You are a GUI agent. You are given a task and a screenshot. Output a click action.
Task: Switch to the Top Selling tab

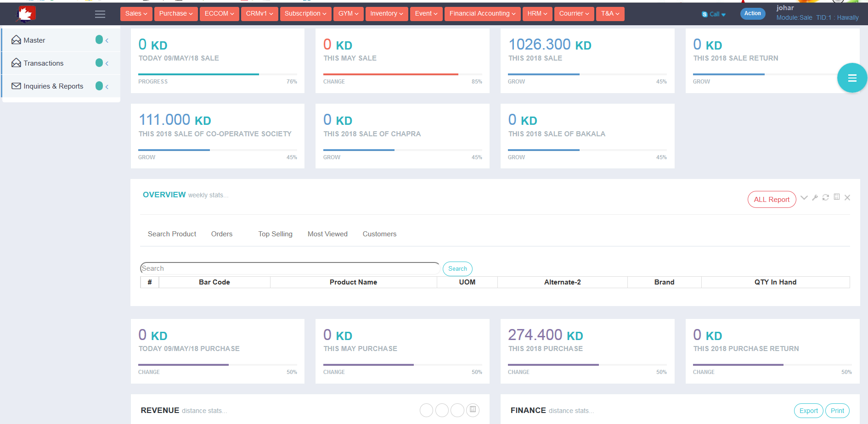pyautogui.click(x=275, y=234)
